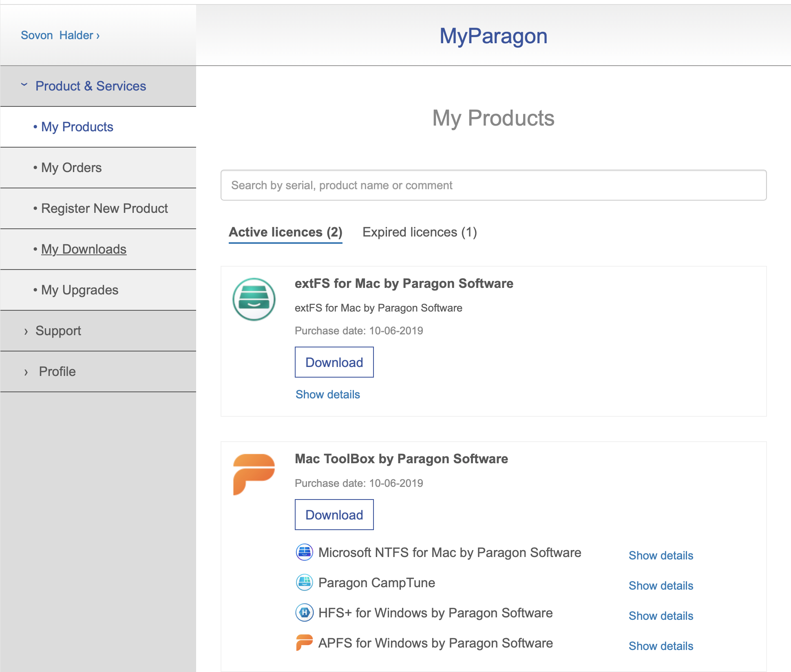Download extFS for Mac
Image resolution: width=791 pixels, height=672 pixels.
point(334,362)
